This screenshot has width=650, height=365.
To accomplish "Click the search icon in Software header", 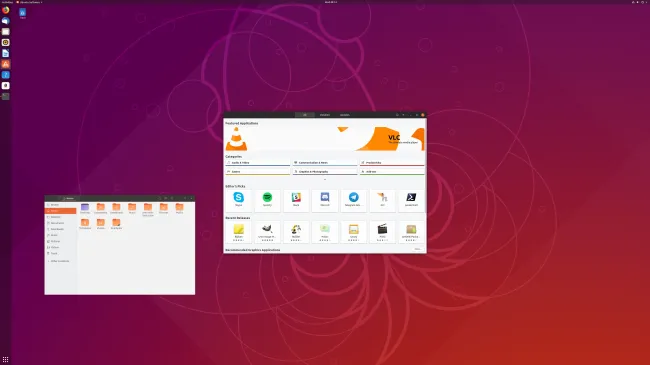I will 397,115.
